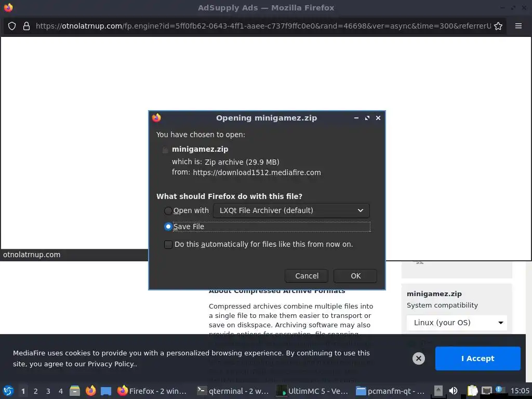The height and width of the screenshot is (399, 532).
Task: Click the removable media tray icon
Action: (438, 391)
